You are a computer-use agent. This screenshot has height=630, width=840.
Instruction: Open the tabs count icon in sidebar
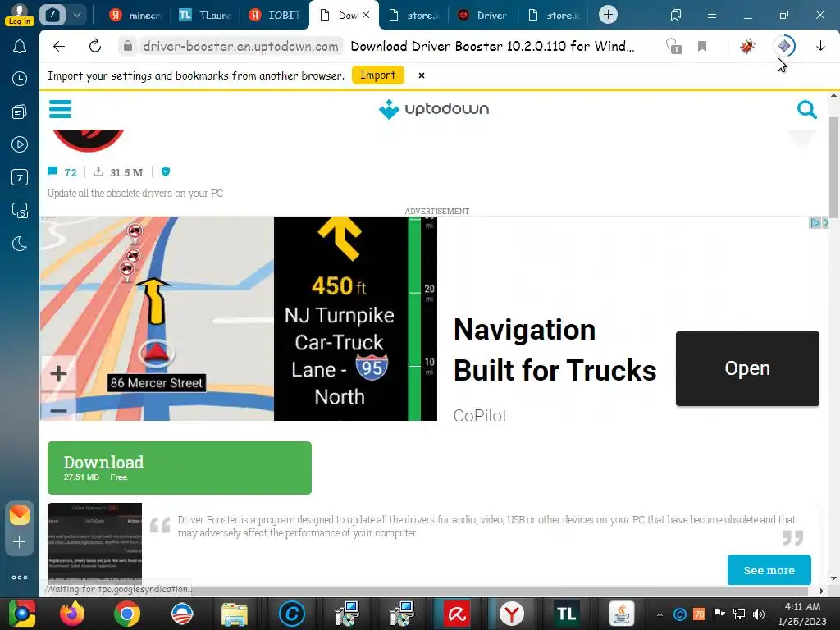pos(20,177)
